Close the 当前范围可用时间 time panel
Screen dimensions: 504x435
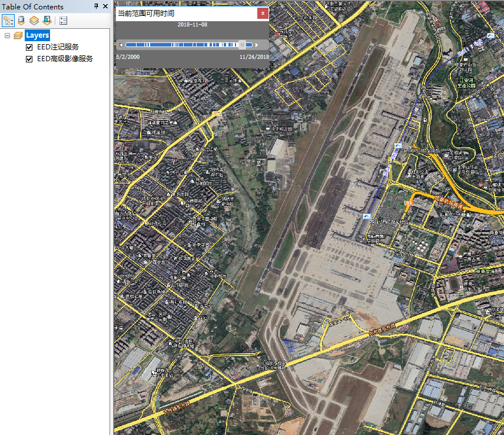tap(263, 13)
